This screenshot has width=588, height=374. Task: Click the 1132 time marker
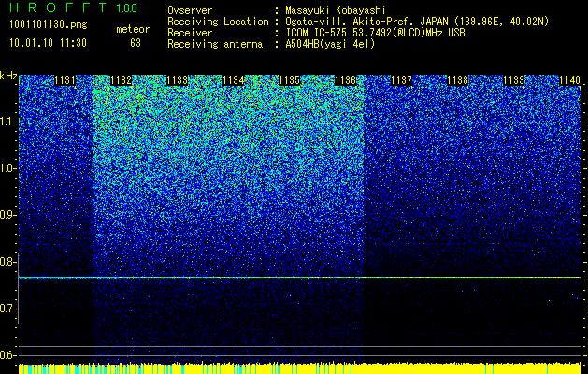[x=122, y=80]
